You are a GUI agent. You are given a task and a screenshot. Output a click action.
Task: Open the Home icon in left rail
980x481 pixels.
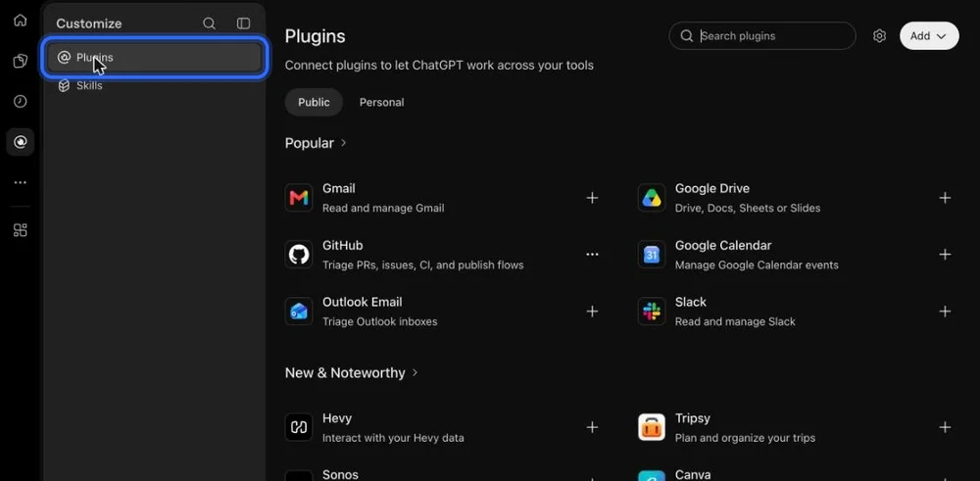click(20, 20)
